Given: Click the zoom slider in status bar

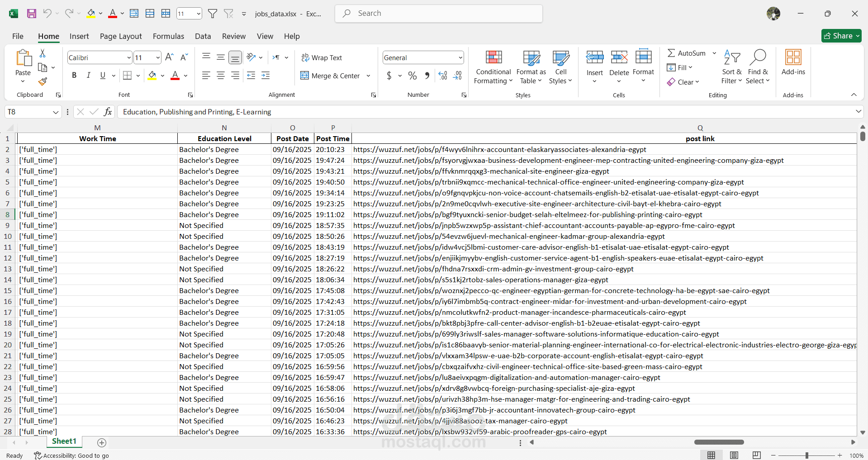Looking at the screenshot, I should 806,455.
